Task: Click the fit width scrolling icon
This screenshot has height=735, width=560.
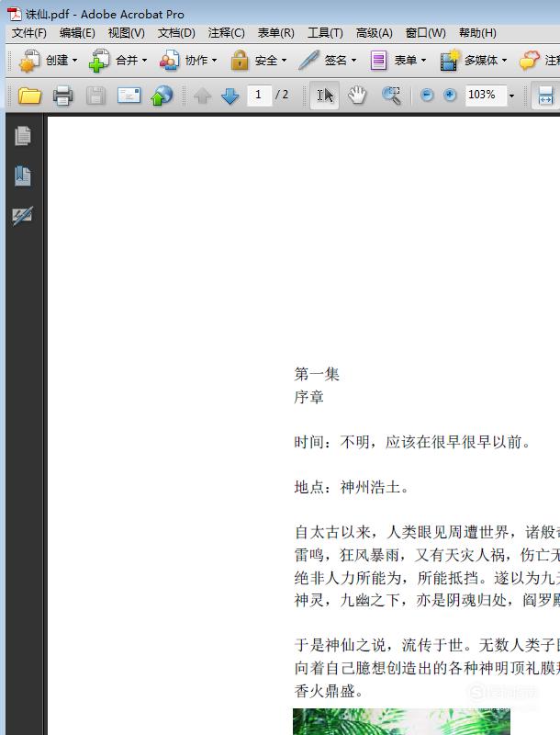Action: [x=546, y=96]
